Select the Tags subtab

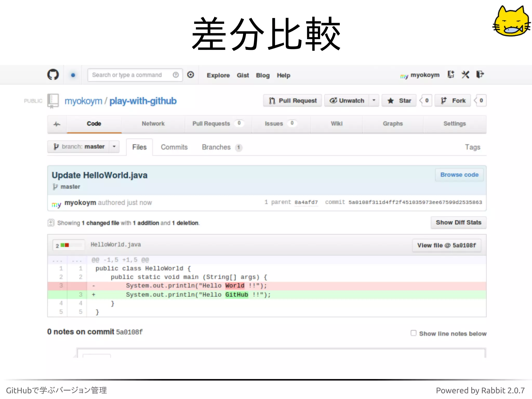(473, 147)
